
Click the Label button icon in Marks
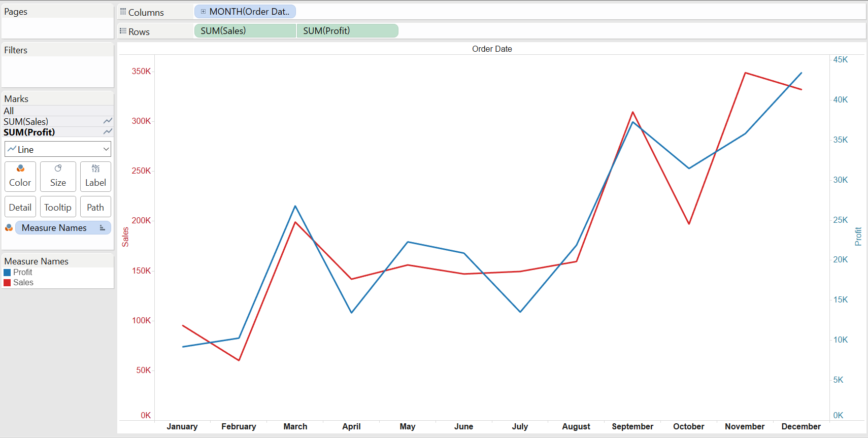[x=95, y=168]
